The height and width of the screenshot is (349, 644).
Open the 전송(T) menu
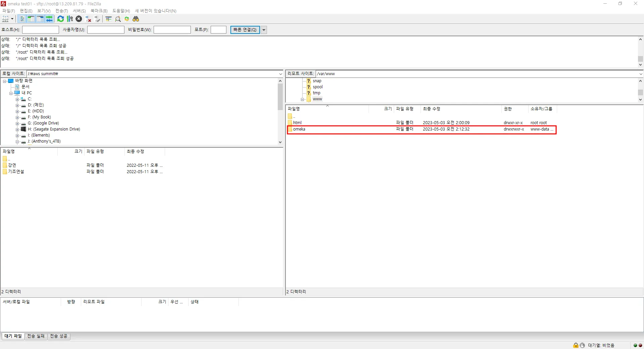pos(62,11)
